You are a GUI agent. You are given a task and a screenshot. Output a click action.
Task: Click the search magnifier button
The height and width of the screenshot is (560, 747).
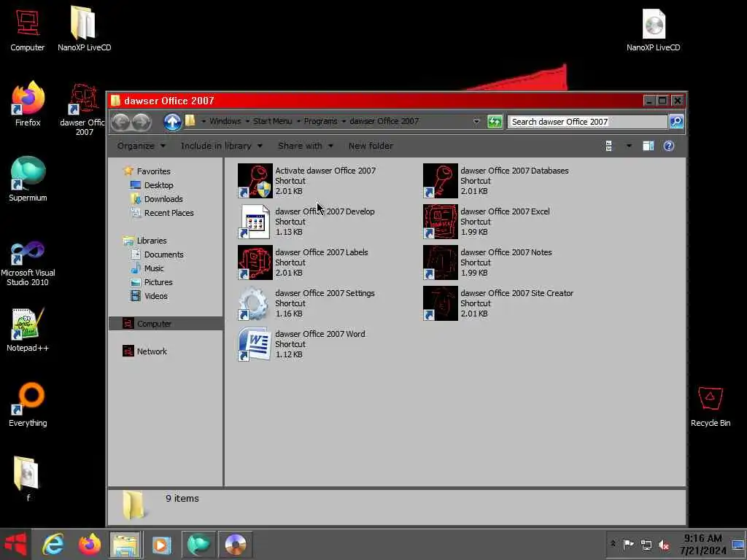676,122
